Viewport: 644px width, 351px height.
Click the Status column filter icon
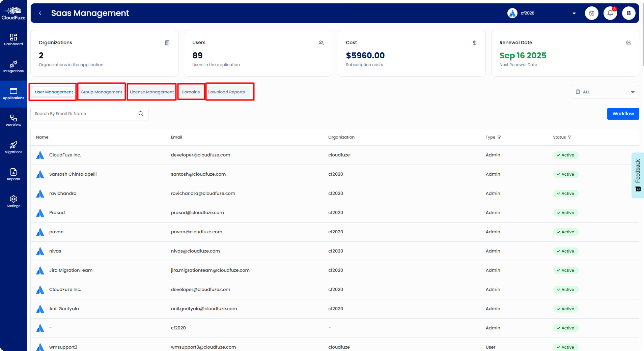tap(570, 137)
